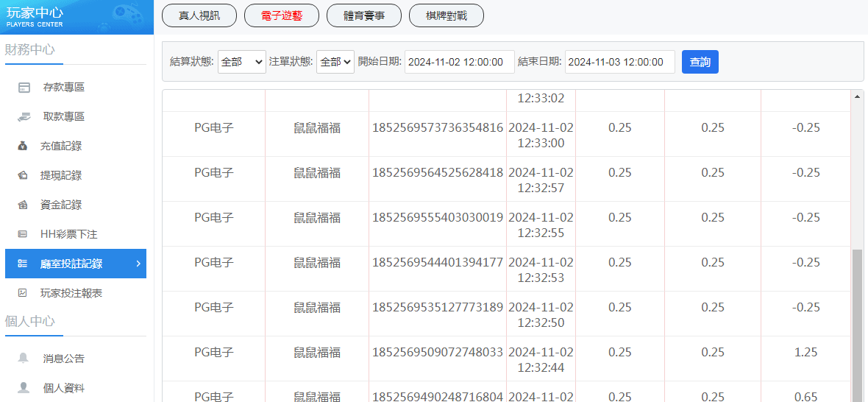Click the fund record (資金記錄) icon
Image resolution: width=868 pixels, height=402 pixels.
[x=23, y=205]
